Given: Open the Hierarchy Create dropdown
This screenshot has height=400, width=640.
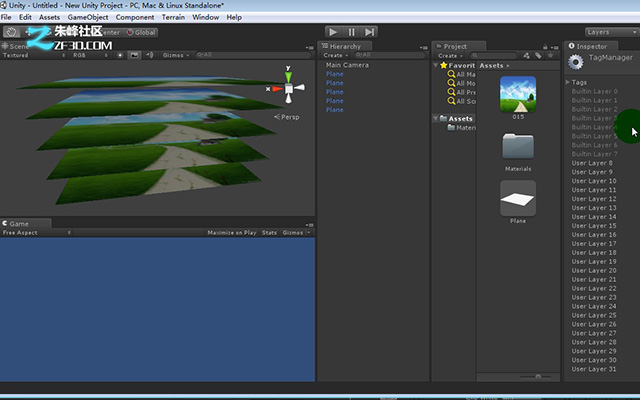Looking at the screenshot, I should click(336, 55).
